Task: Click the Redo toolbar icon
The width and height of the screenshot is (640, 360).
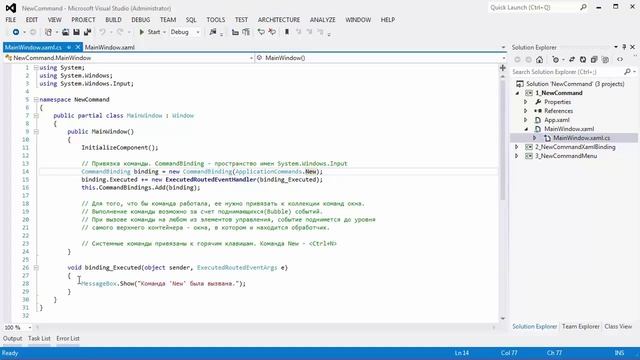Action: [120, 32]
